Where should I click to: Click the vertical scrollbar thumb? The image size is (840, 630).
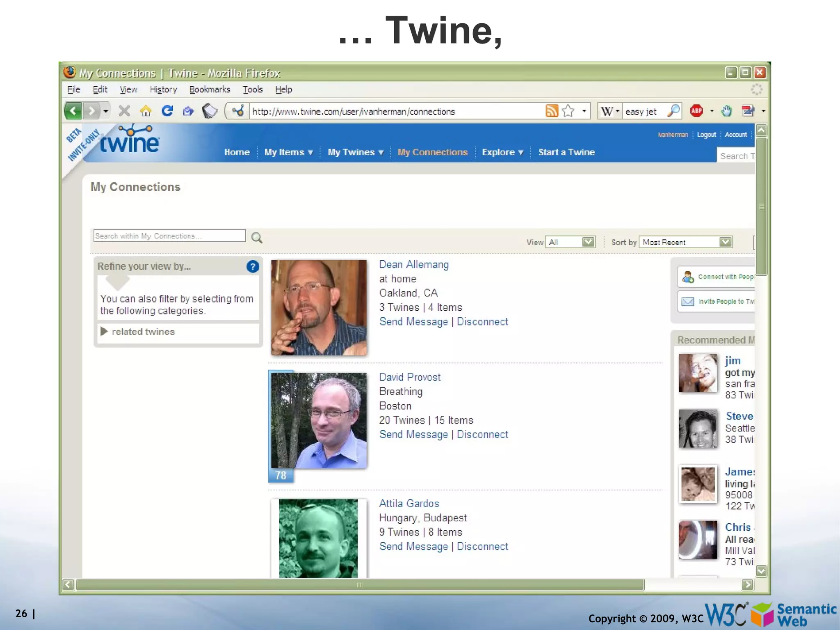pos(761,207)
